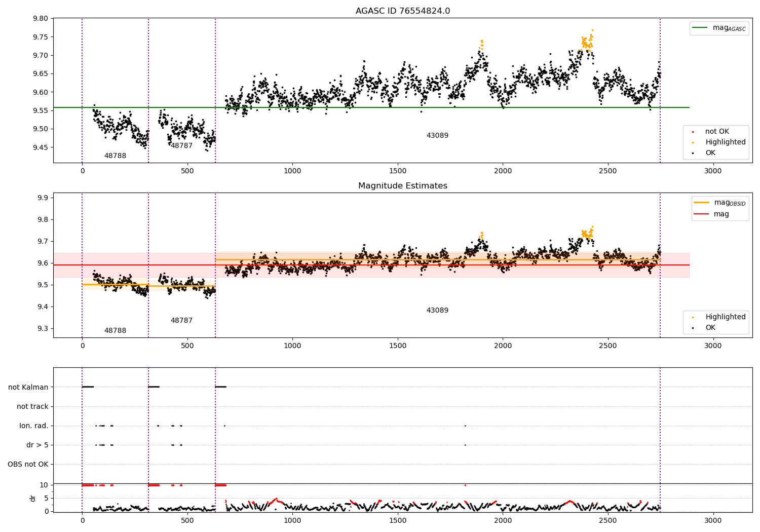Click x-axis tick 1000 in Magnitude Estimates plot
Screen dimensions: 760x532
coord(292,346)
